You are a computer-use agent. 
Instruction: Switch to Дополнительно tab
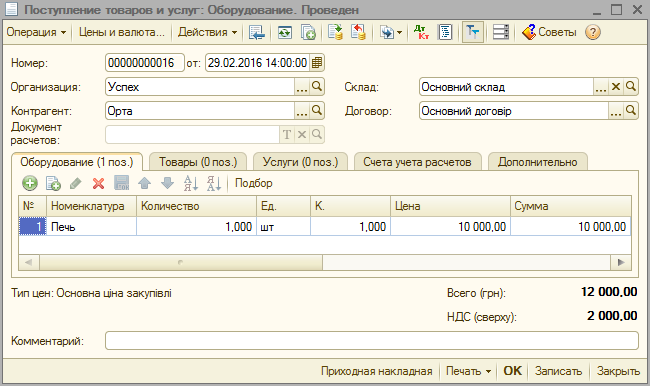click(538, 162)
